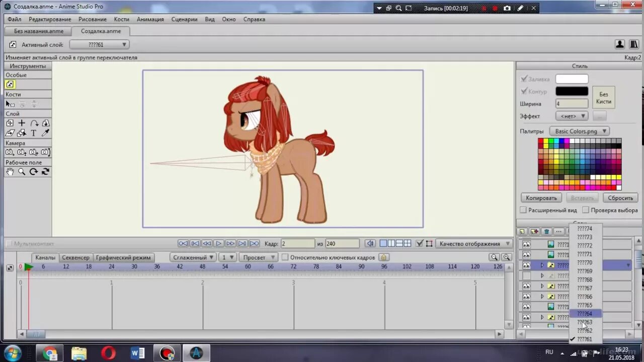The height and width of the screenshot is (362, 644).
Task: Open the Сглаженный interpolation dropdown
Action: click(x=193, y=257)
